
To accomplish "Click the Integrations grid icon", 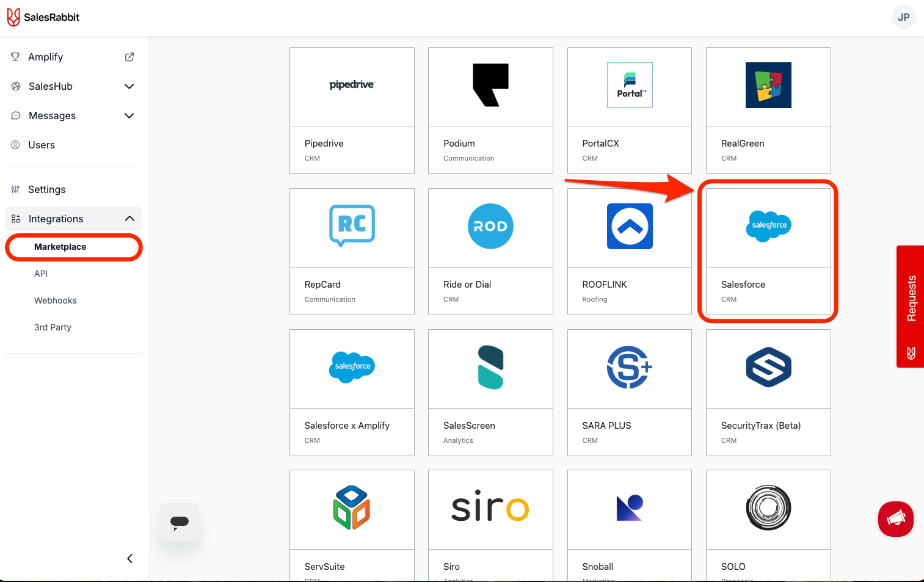I will coord(16,219).
